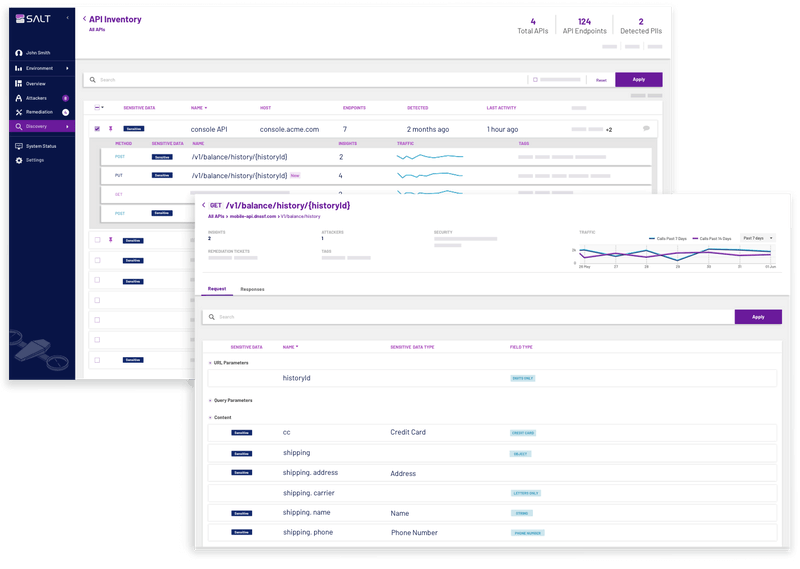This screenshot has width=800, height=569.
Task: Click the Remediation tools icon
Action: click(18, 112)
